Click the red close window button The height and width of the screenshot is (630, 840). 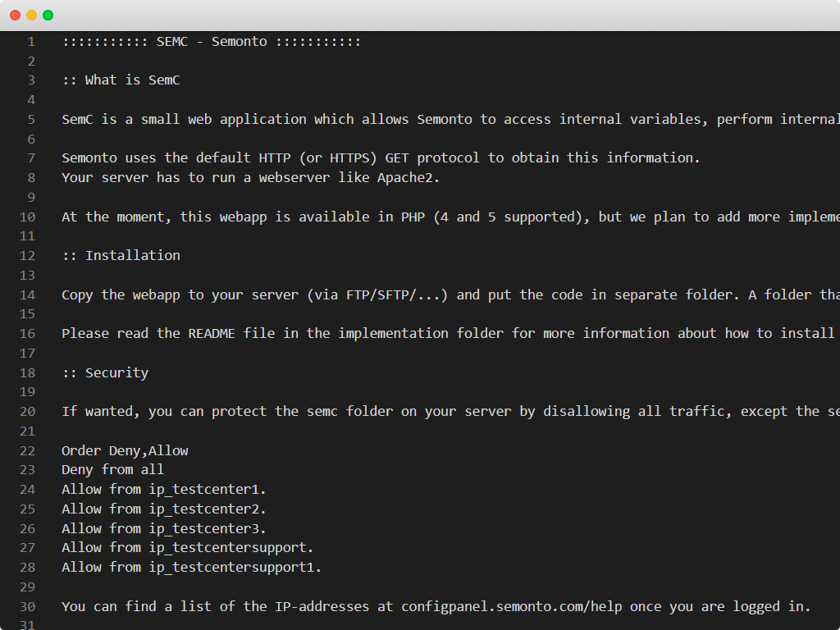pyautogui.click(x=16, y=15)
